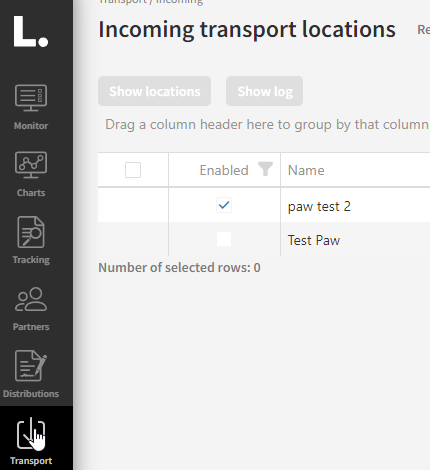The width and height of the screenshot is (430, 470).
Task: Open the Monitor section icon
Action: tap(31, 98)
